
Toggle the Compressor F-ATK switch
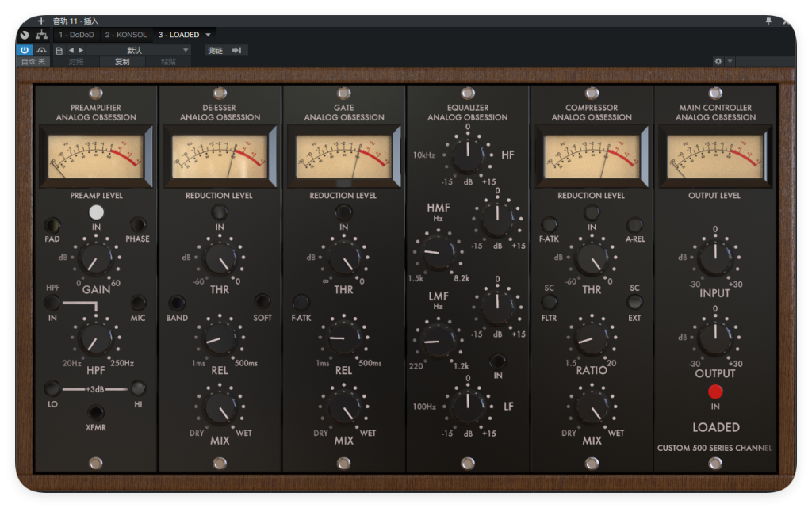click(x=549, y=224)
